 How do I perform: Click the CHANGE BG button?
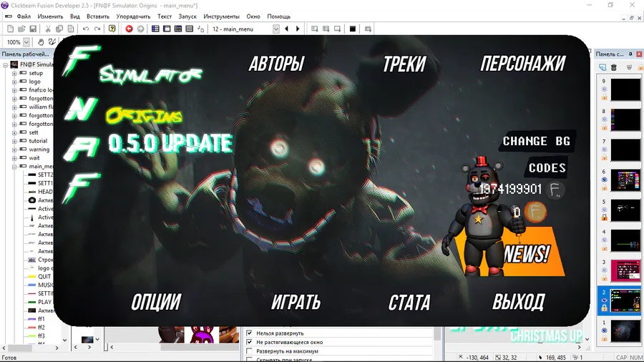click(x=537, y=141)
